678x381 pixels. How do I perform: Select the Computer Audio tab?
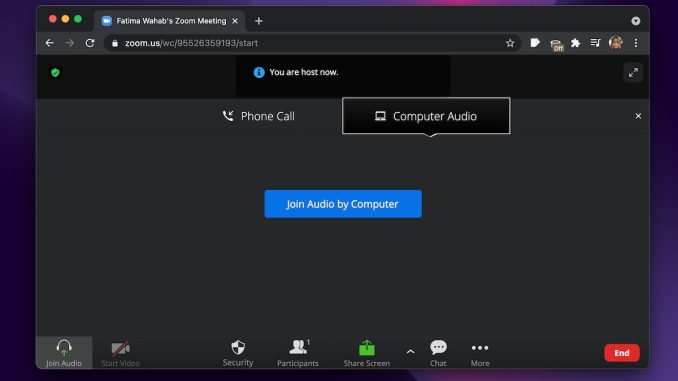426,116
